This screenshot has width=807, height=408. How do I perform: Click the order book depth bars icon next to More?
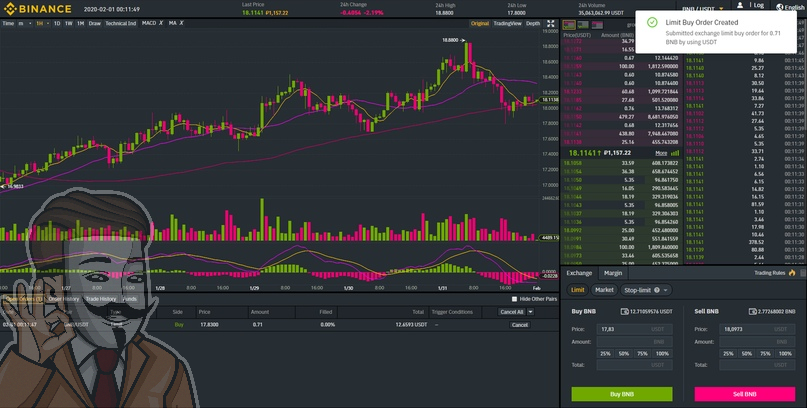coord(675,153)
